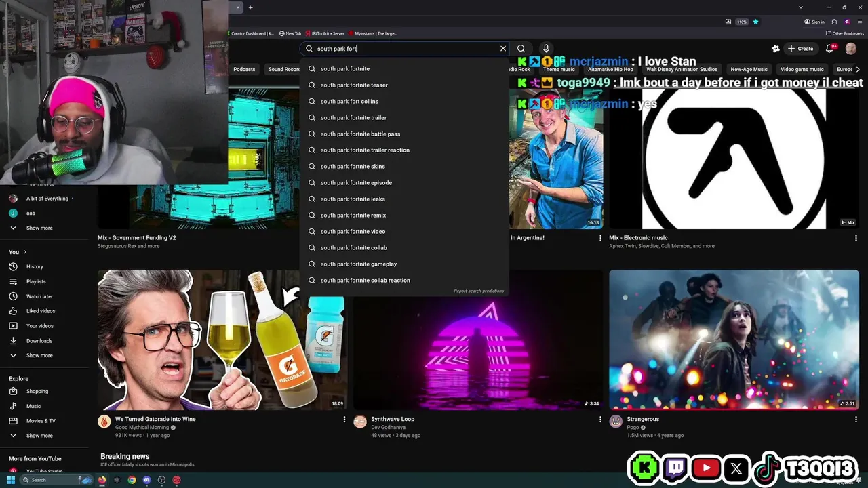Open the Myinstants bookmark
This screenshot has width=868, height=488.
click(373, 33)
